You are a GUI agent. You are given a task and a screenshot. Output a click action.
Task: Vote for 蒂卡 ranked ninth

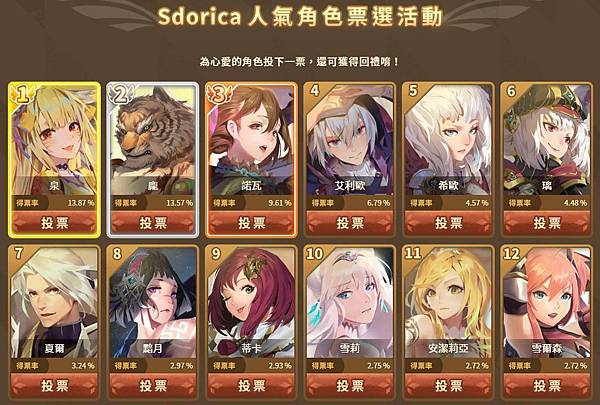tap(251, 385)
